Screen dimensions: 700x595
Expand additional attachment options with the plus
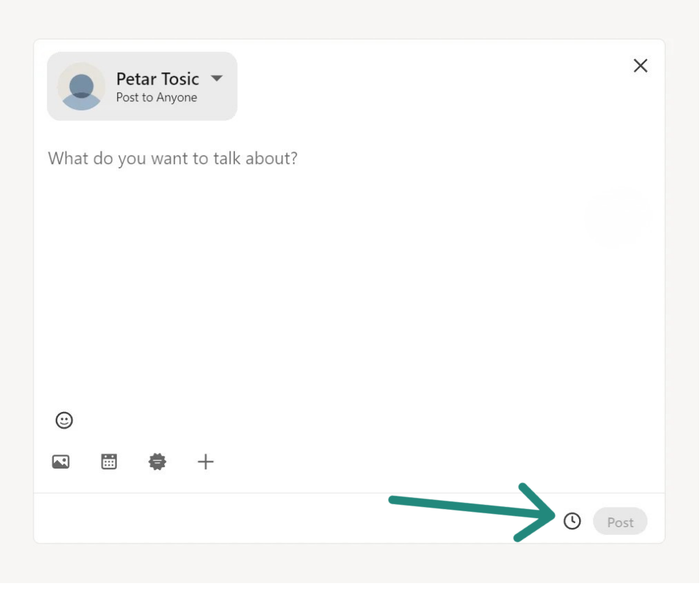[x=205, y=462]
